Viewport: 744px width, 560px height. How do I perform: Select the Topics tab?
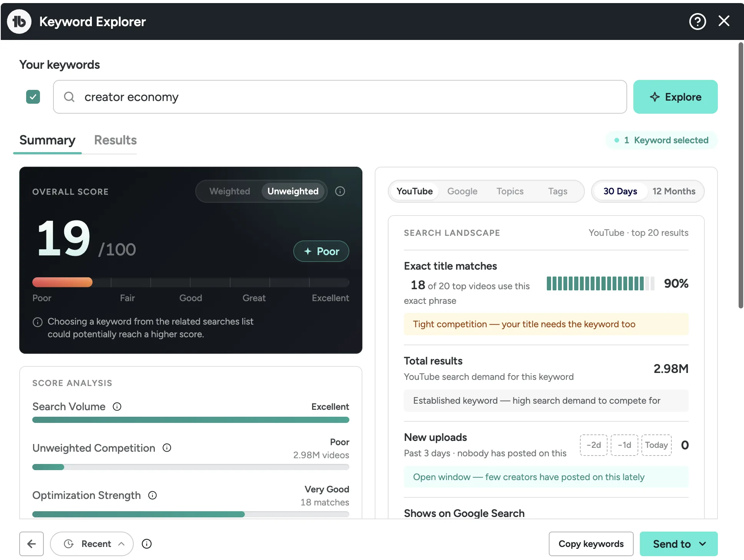510,191
